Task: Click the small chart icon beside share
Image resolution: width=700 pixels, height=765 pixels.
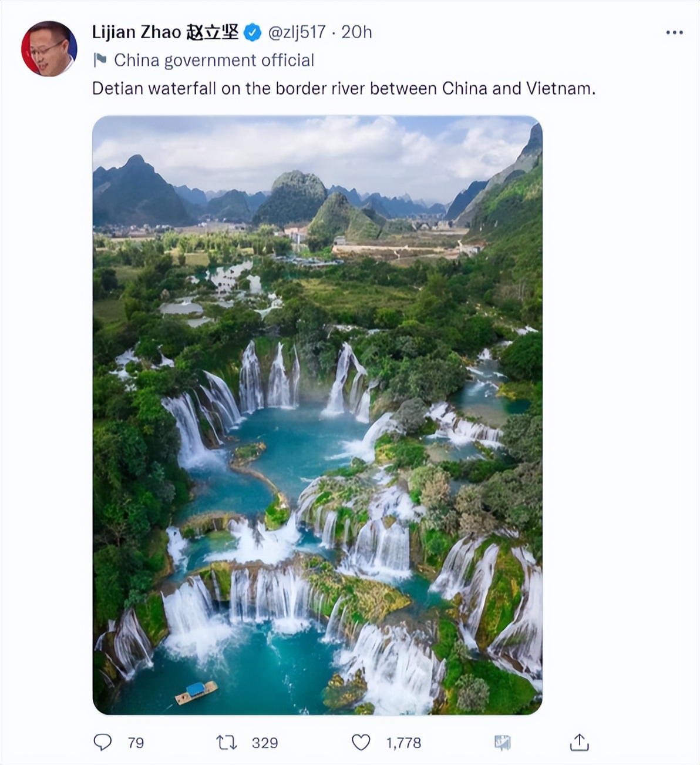Action: (502, 743)
